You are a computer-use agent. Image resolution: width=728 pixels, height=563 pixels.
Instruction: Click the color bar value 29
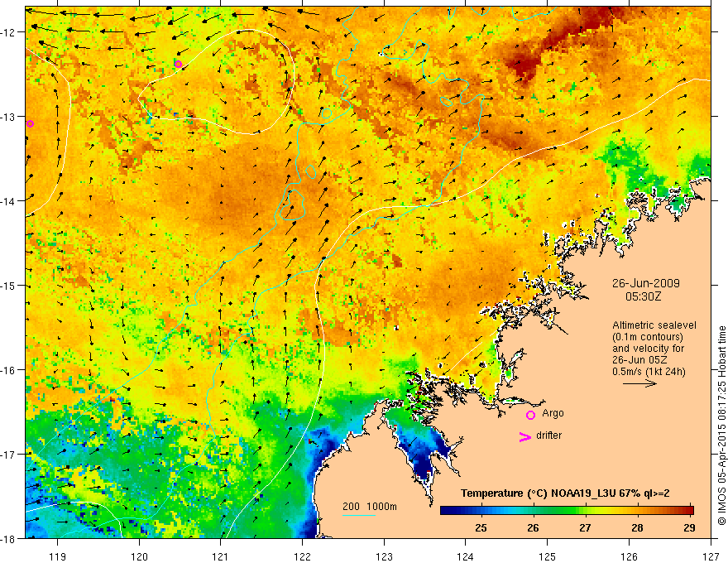click(x=689, y=527)
